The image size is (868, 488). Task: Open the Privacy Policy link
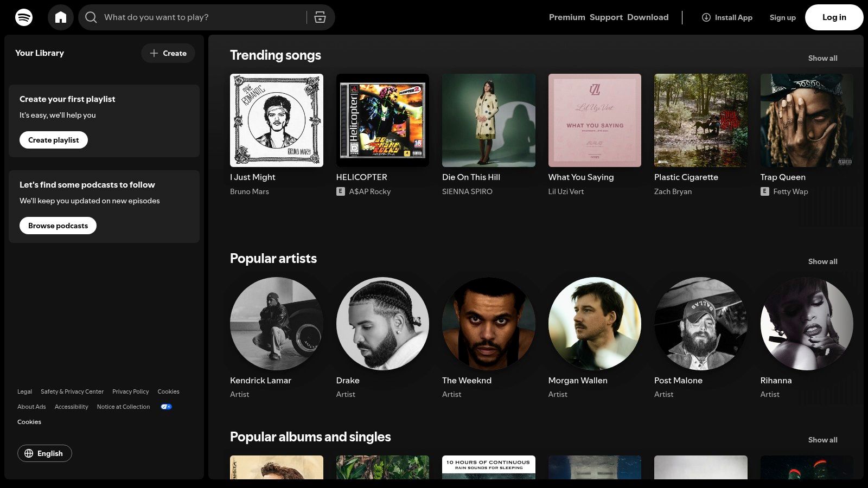[130, 391]
